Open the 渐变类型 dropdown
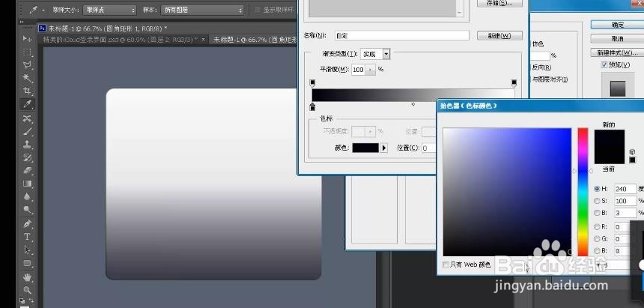 (386, 54)
